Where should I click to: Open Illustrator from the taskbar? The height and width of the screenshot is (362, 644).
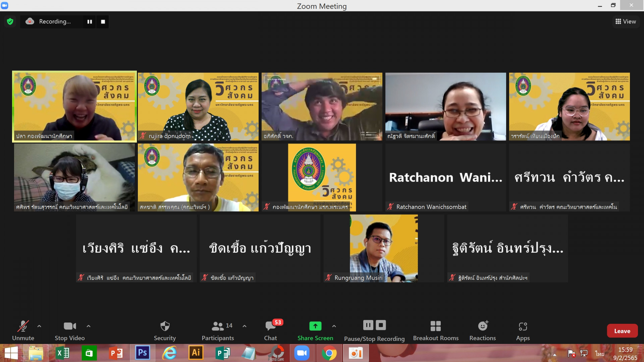click(x=196, y=353)
